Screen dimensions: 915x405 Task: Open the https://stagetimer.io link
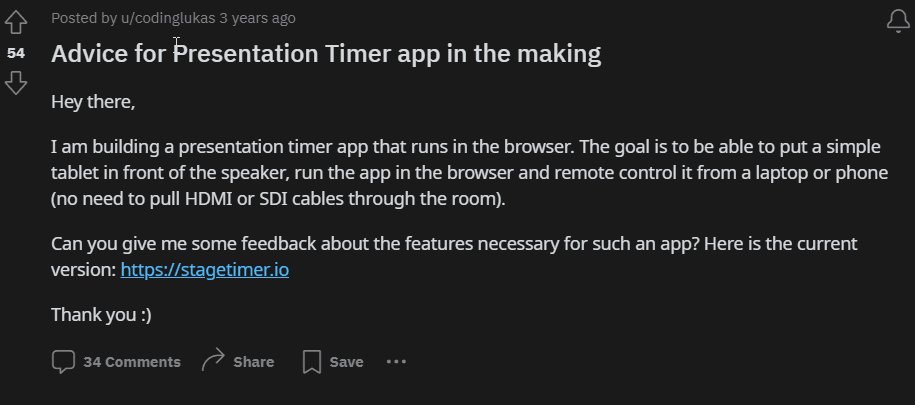pyautogui.click(x=205, y=270)
